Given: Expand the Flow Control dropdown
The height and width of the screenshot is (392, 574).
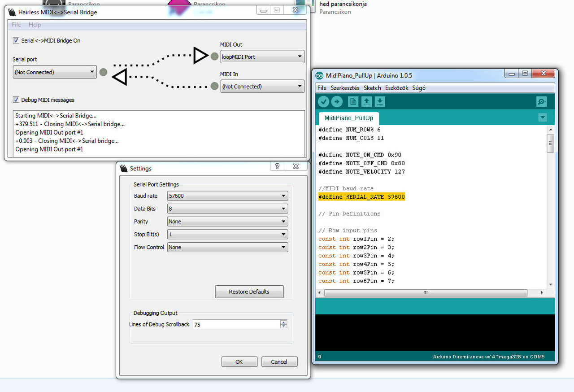Looking at the screenshot, I should point(227,247).
